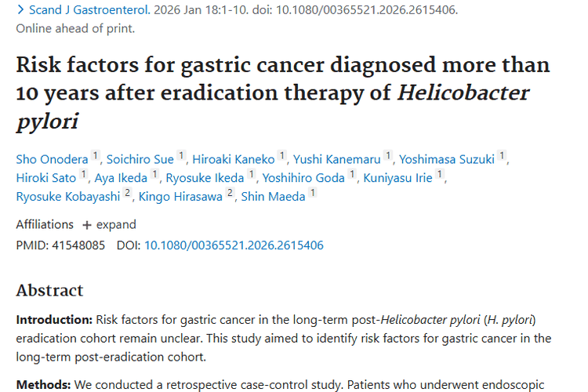Click affiliation superscript 2 beside Kingo Hirasawa
Viewport: 588px width, 392px height.
tap(230, 194)
